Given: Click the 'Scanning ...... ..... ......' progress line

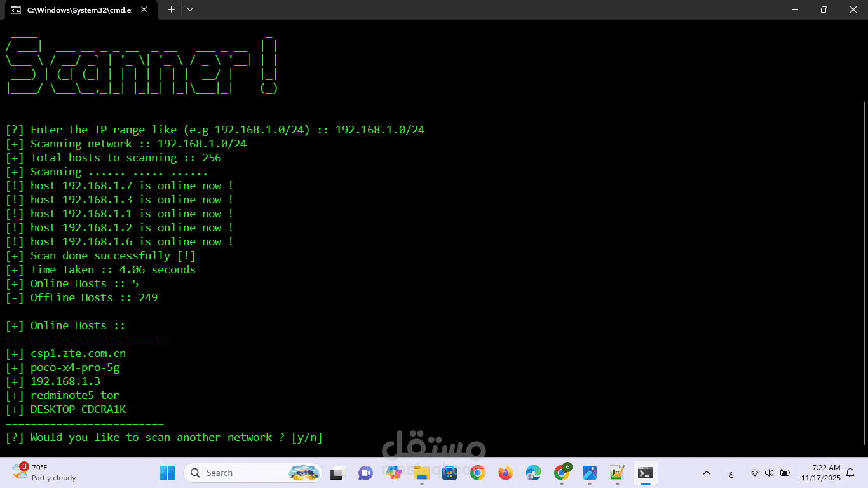Looking at the screenshot, I should [107, 172].
